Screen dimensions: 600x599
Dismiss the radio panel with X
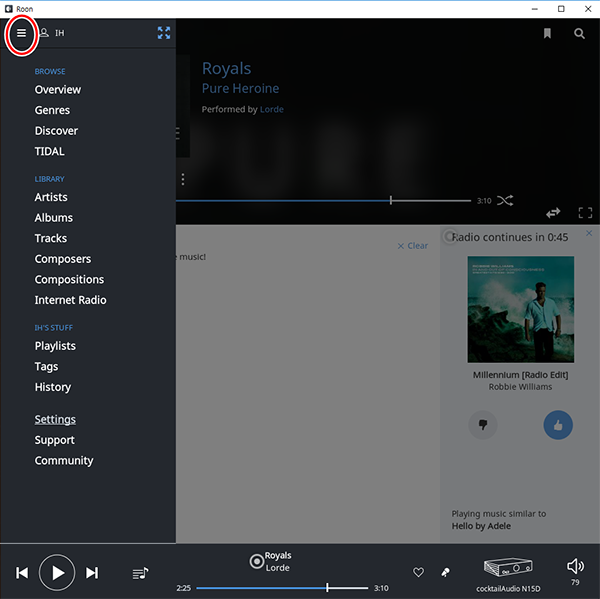pyautogui.click(x=589, y=233)
